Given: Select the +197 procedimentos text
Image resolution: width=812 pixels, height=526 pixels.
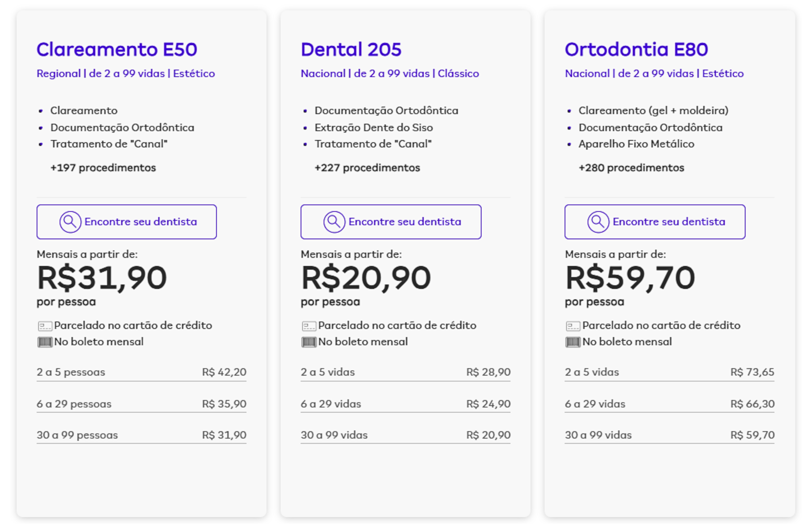Looking at the screenshot, I should click(x=103, y=168).
